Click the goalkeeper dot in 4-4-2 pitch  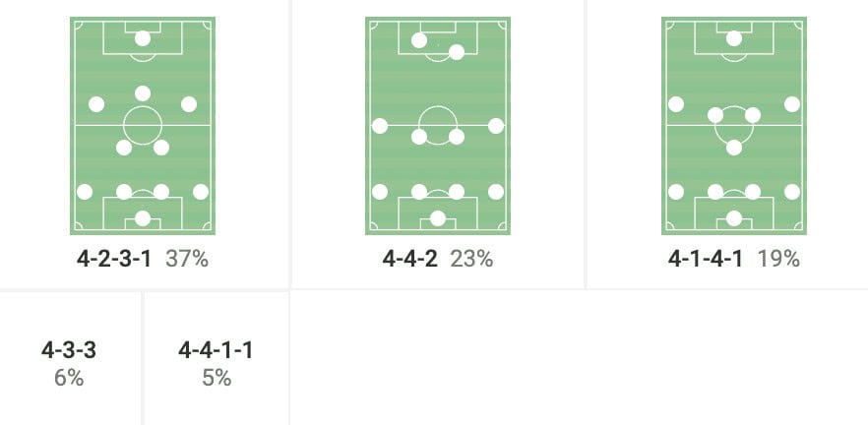point(438,218)
